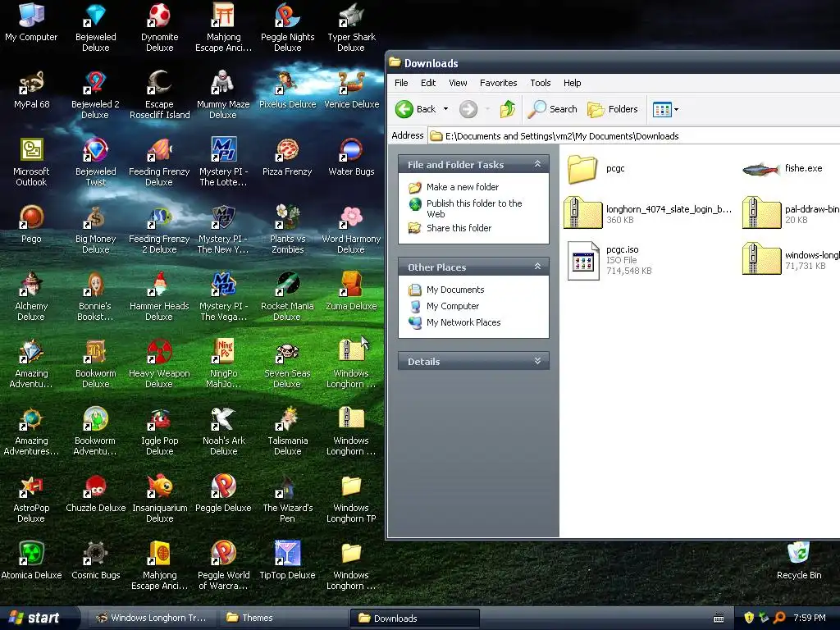The height and width of the screenshot is (630, 840).
Task: Go up one folder level in Explorer
Action: point(507,109)
